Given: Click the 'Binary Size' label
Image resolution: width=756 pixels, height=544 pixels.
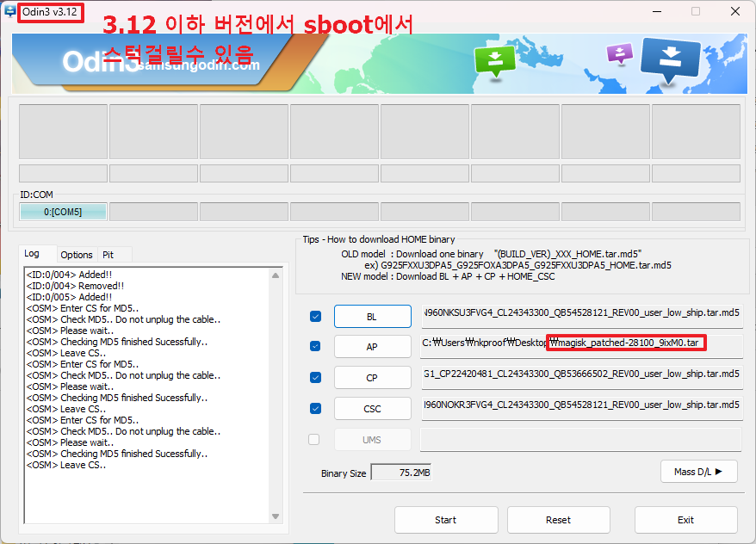Looking at the screenshot, I should click(x=344, y=473).
